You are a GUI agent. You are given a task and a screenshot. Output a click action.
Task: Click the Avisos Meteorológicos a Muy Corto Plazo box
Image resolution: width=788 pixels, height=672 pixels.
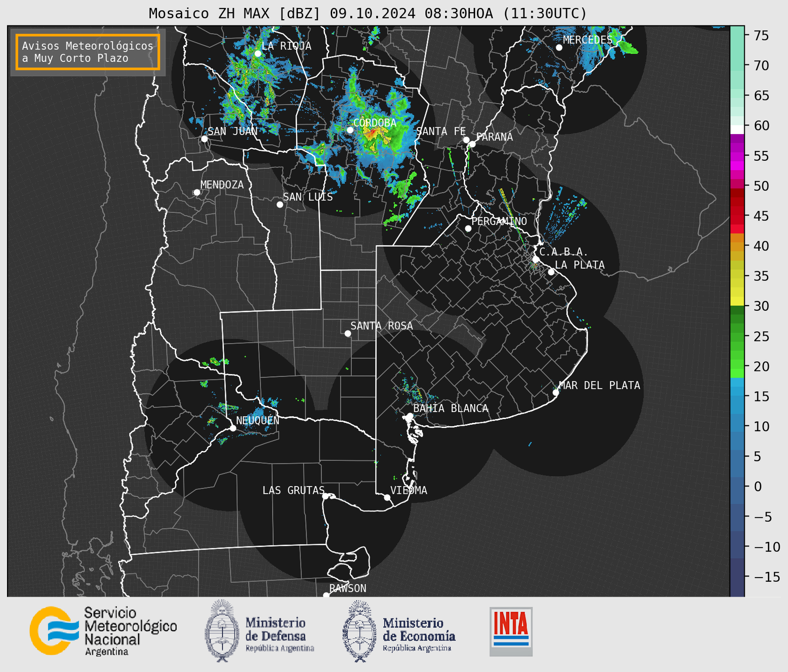[88, 52]
